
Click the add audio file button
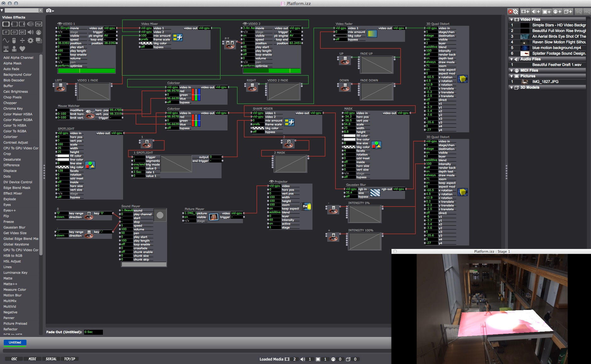536,12
